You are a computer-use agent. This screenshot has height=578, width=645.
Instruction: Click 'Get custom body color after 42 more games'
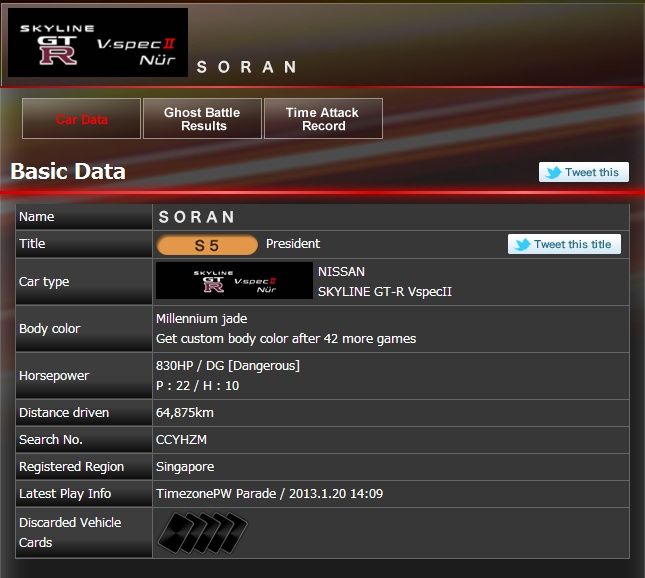[286, 339]
